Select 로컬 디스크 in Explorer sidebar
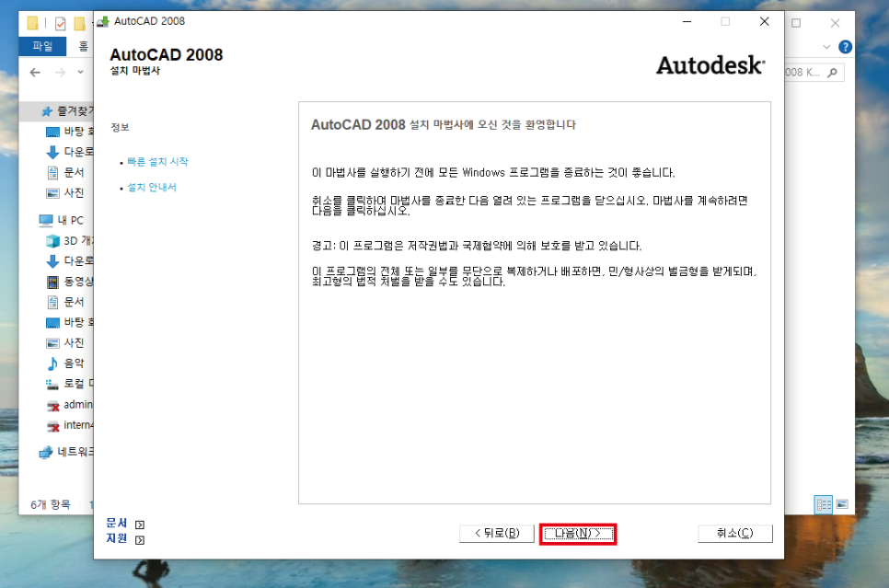 [x=70, y=384]
